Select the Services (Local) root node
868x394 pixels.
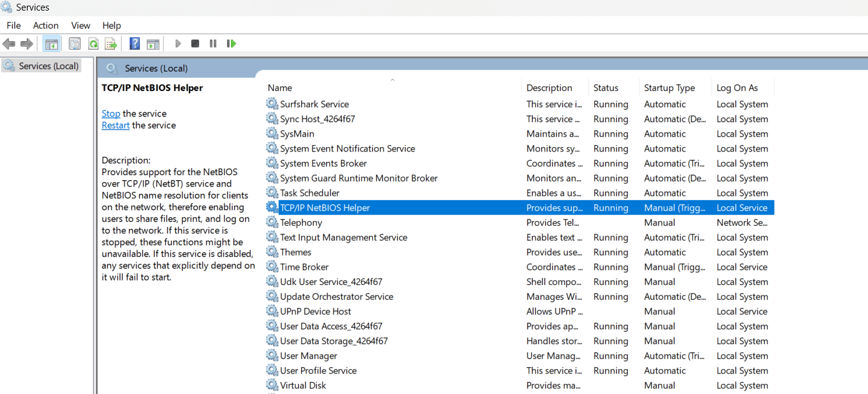[x=41, y=65]
